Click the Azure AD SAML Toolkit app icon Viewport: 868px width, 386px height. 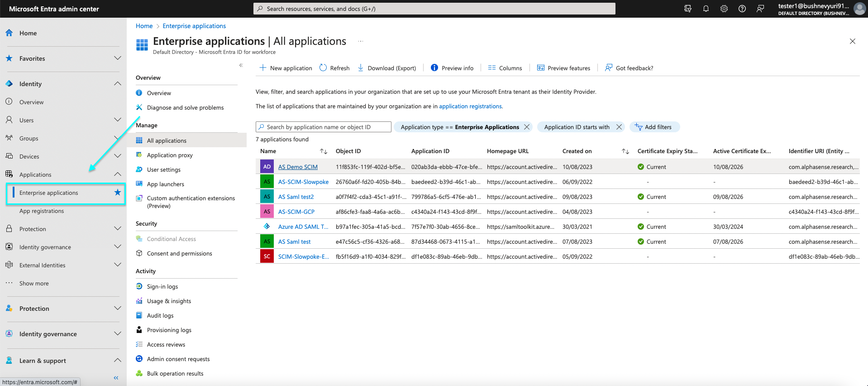coord(267,227)
